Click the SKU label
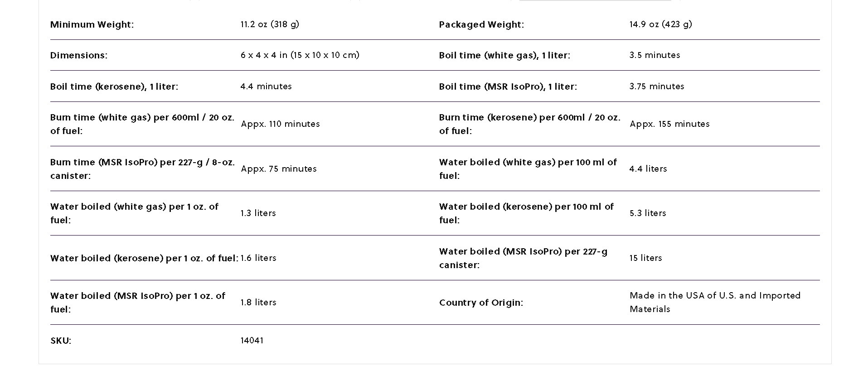The width and height of the screenshot is (868, 385). click(x=61, y=341)
